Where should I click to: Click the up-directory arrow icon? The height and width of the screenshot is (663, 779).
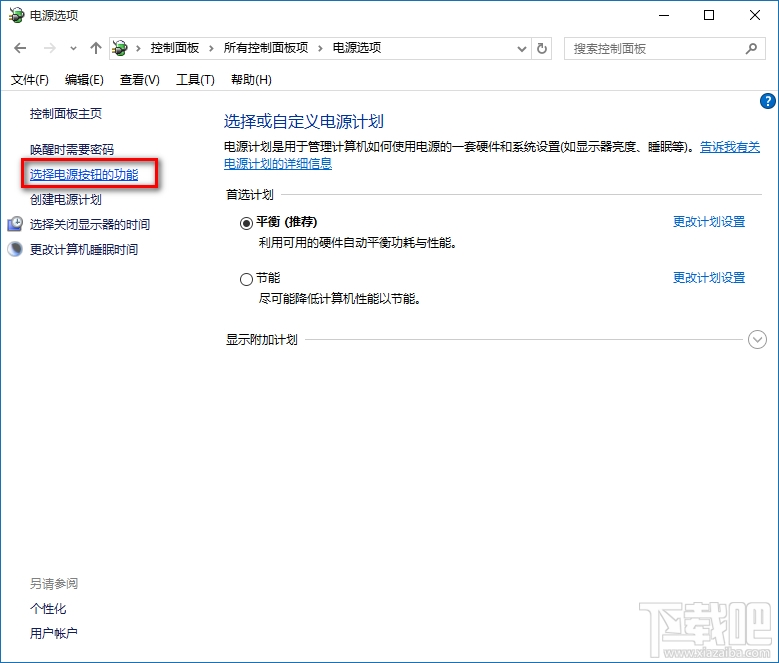tap(96, 48)
